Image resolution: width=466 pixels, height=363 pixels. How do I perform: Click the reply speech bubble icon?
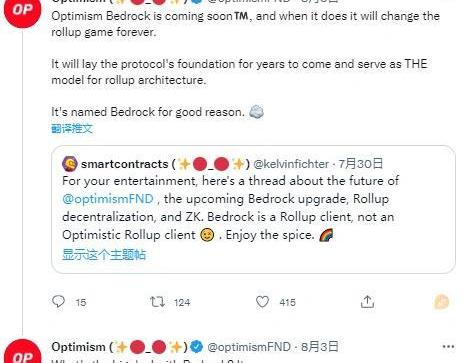pos(58,302)
